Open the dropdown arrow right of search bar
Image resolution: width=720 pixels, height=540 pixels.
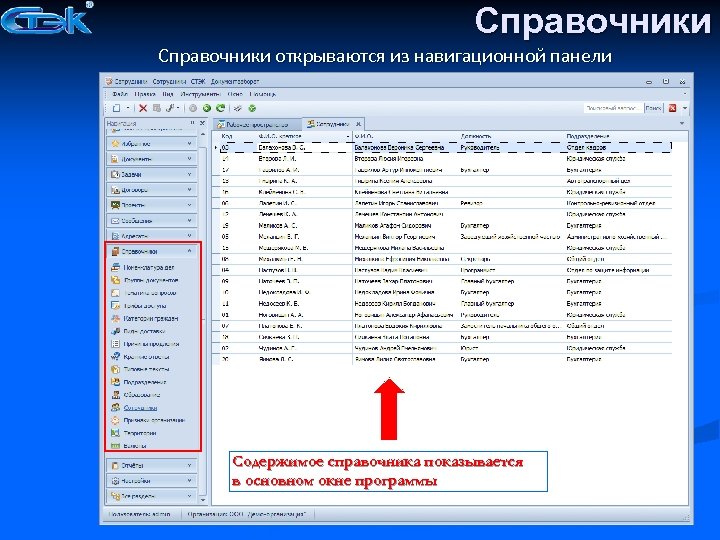pyautogui.click(x=685, y=108)
